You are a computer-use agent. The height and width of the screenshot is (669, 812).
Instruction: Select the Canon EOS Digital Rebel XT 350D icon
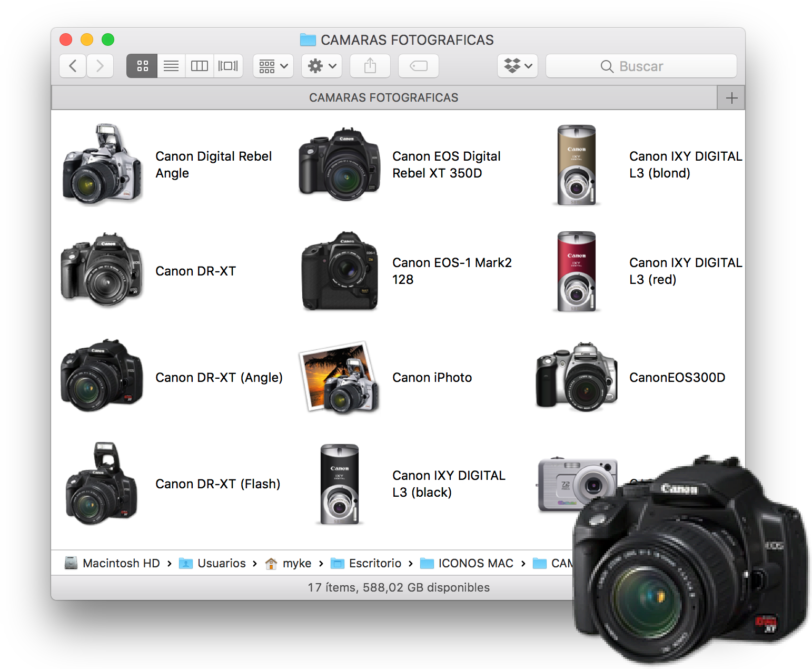coord(339,164)
